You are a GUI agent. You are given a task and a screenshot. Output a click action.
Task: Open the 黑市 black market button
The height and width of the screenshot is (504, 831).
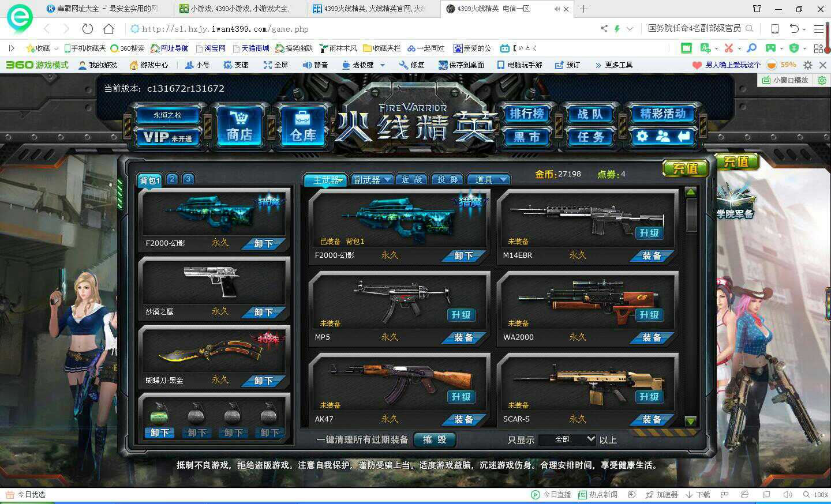tap(527, 137)
